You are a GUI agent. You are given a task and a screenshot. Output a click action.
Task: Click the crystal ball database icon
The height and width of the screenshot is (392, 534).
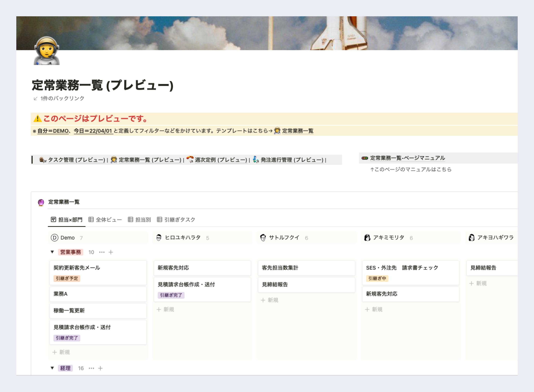point(41,202)
